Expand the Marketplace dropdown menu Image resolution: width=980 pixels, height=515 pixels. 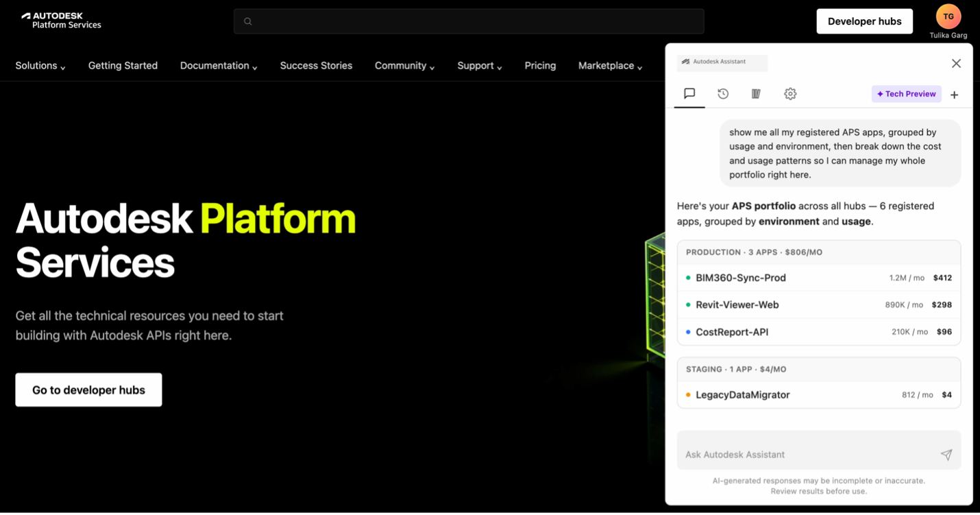[x=610, y=66]
